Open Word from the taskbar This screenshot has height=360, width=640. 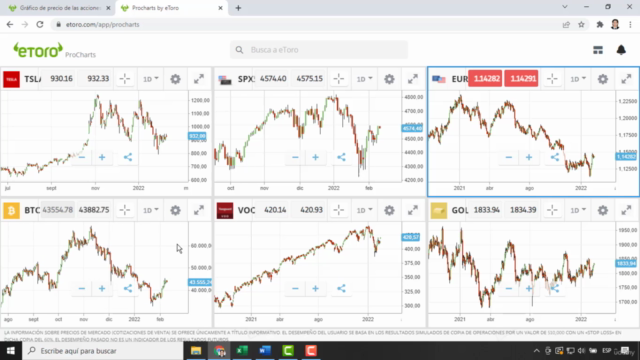click(x=265, y=351)
